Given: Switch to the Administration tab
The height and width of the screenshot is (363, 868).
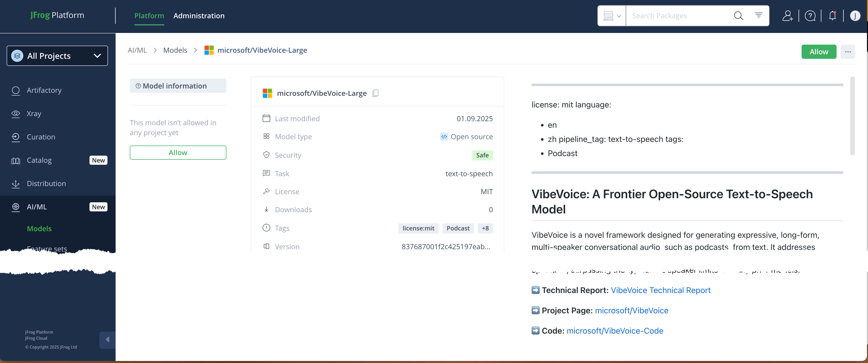Looking at the screenshot, I should point(199,16).
